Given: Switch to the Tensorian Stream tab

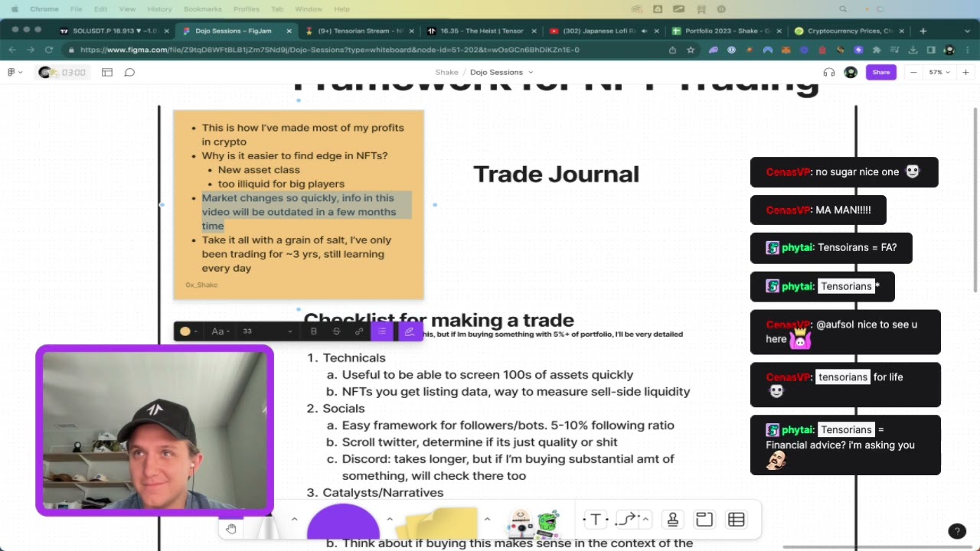Looking at the screenshot, I should (x=360, y=31).
